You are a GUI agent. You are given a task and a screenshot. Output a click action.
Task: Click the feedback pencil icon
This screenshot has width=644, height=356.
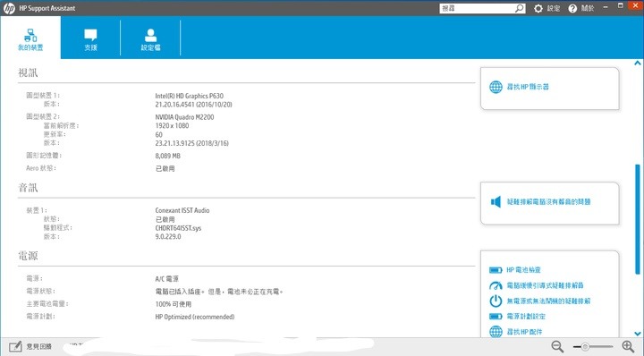pyautogui.click(x=15, y=346)
